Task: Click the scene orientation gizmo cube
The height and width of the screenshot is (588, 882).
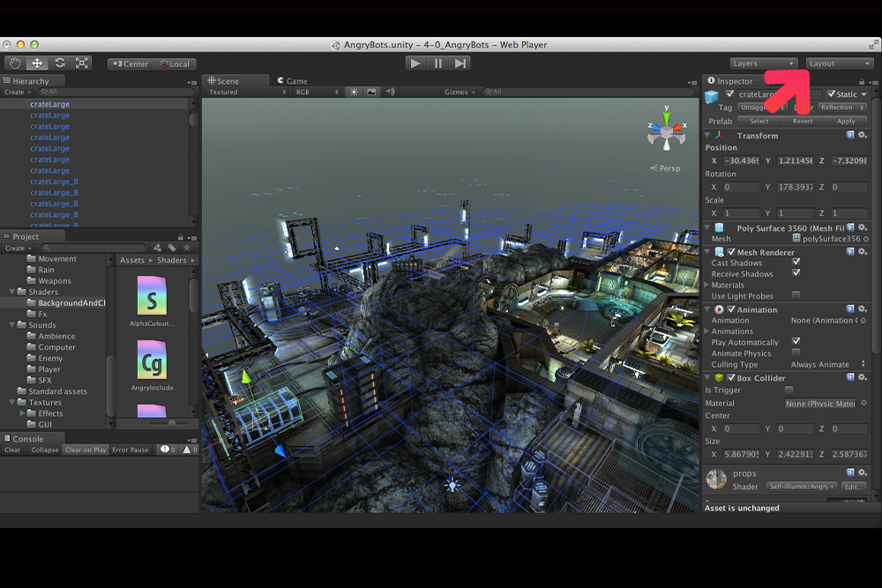Action: point(667,132)
